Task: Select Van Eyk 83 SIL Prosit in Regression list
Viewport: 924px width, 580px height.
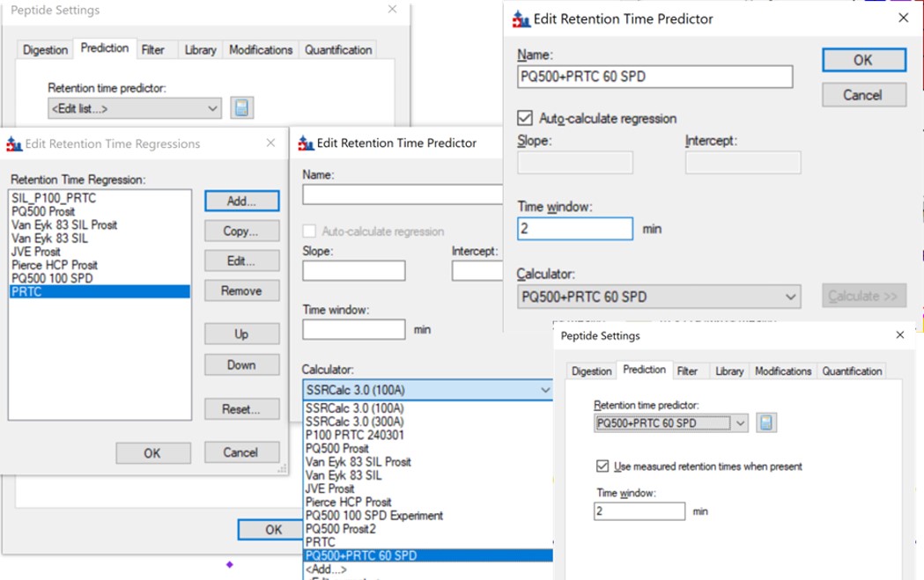Action: [x=64, y=225]
